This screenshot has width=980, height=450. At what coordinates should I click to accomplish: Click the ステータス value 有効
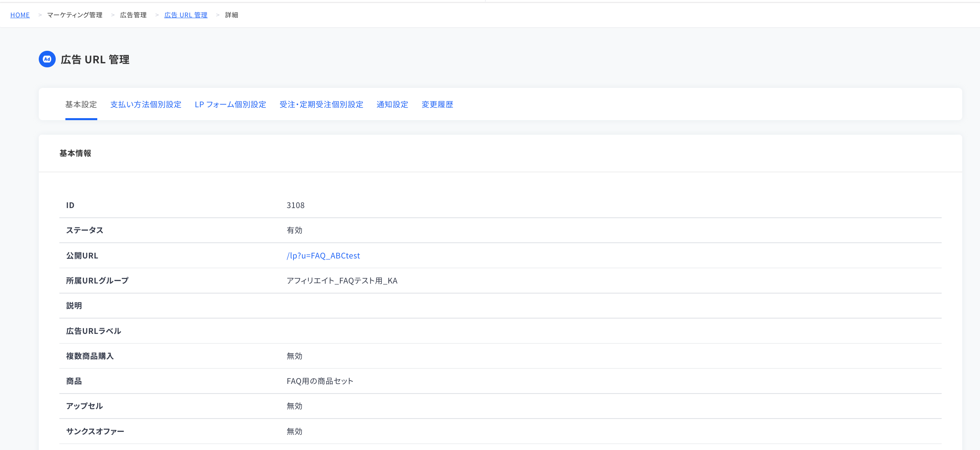(x=294, y=230)
